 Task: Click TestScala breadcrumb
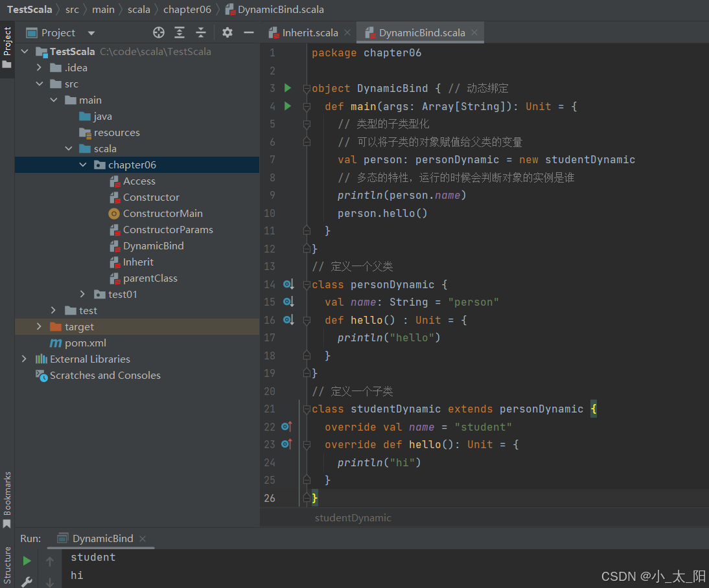tap(29, 10)
